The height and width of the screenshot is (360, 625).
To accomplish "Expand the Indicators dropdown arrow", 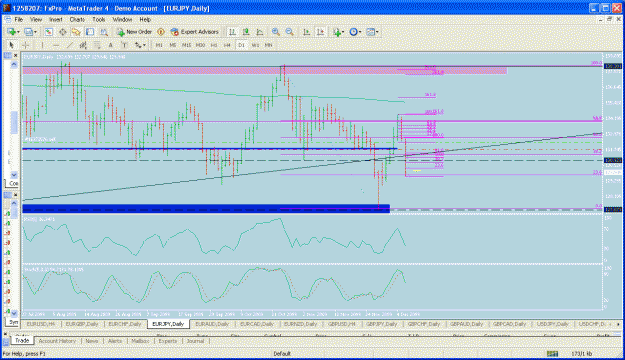I will pyautogui.click(x=343, y=32).
